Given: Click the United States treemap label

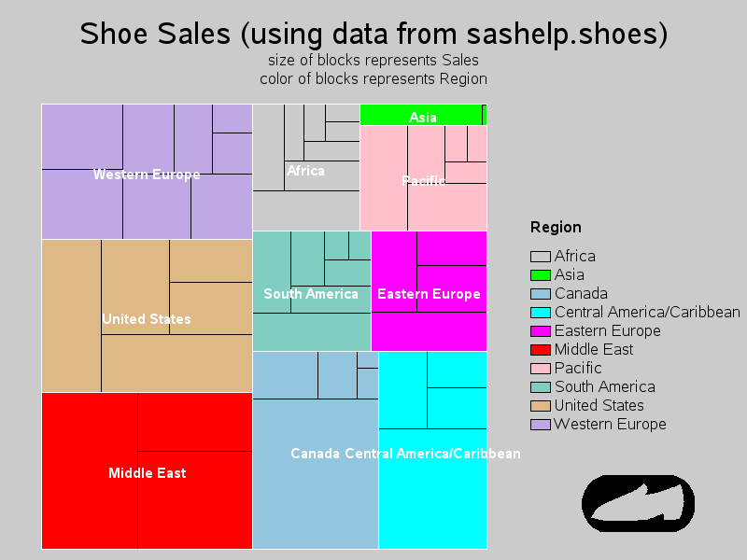Looking at the screenshot, I should (x=147, y=319).
